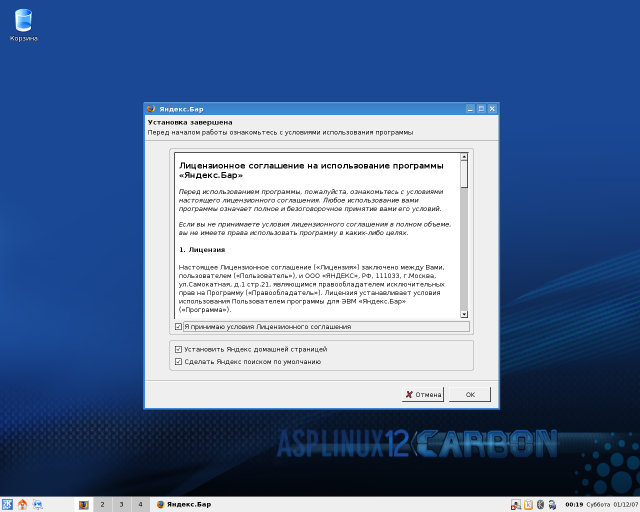This screenshot has height=512, width=640.
Task: Switch to virtual desktop 3
Action: click(x=121, y=505)
